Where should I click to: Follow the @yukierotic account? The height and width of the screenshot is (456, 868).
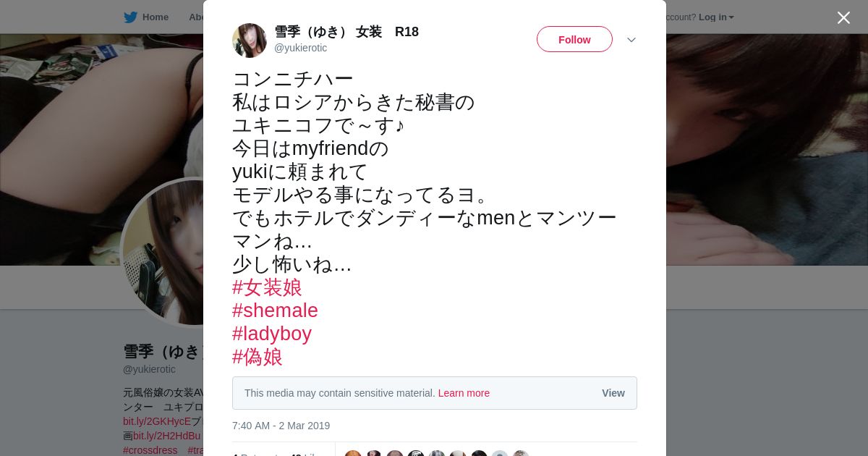574,40
